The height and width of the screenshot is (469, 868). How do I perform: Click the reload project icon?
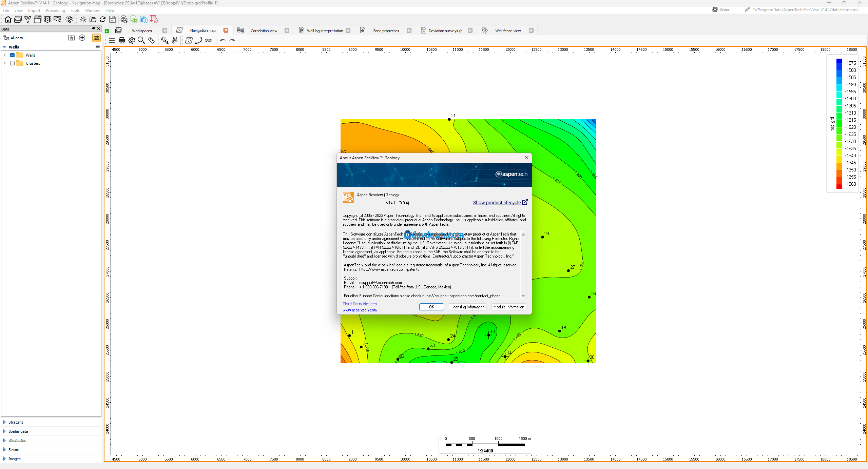103,19
